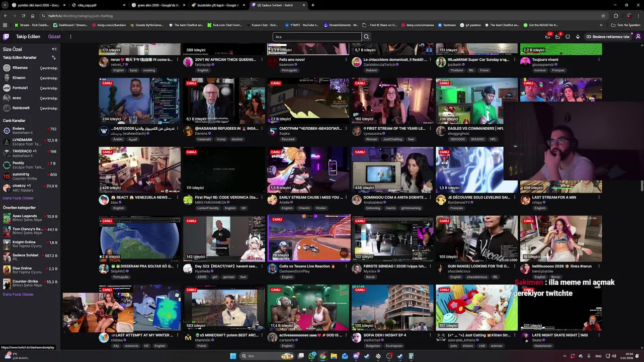Open Enders Battlefield 6 live channel

[30, 131]
